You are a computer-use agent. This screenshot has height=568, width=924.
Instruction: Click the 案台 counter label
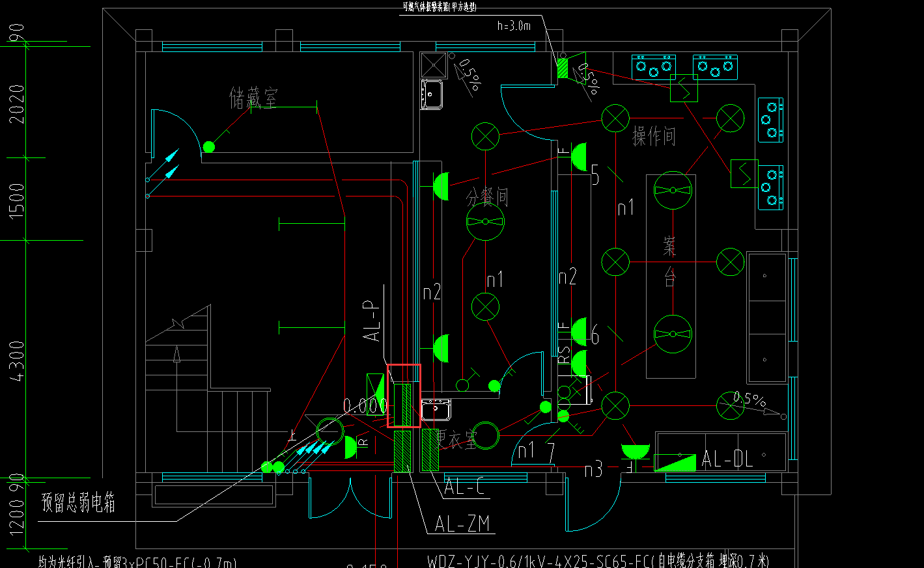click(x=670, y=262)
